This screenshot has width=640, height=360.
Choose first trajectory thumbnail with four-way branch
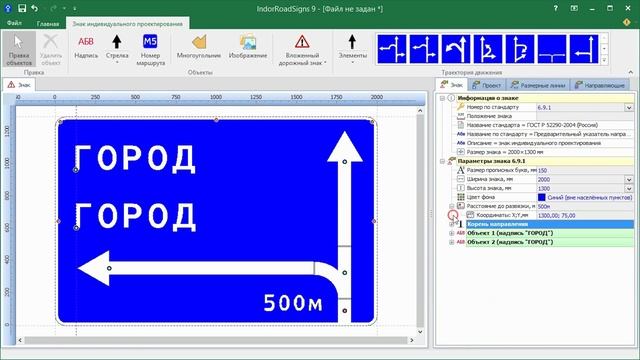pos(391,49)
